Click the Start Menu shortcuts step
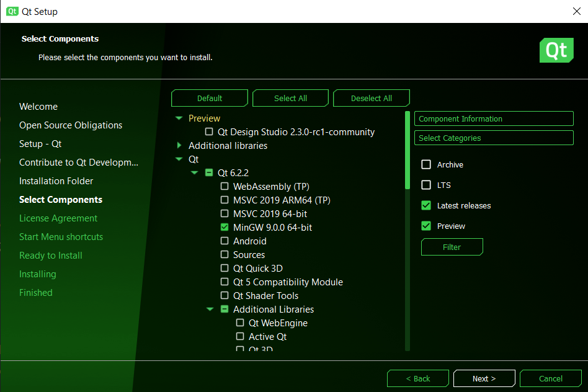The width and height of the screenshot is (588, 392). (61, 237)
